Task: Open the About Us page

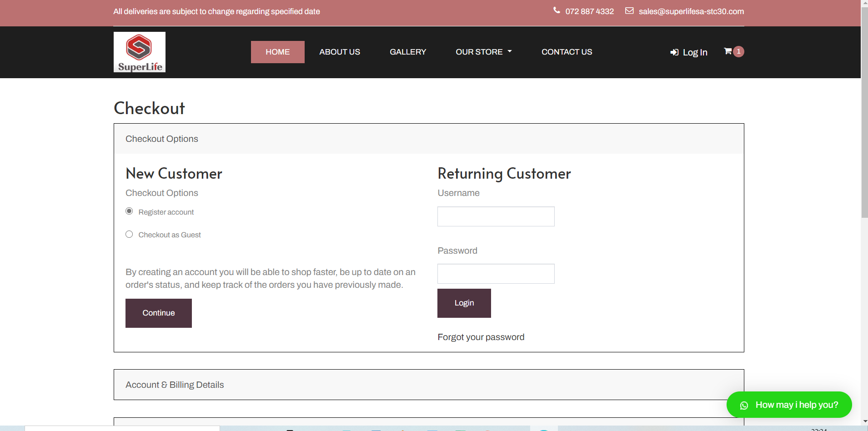Action: tap(339, 52)
